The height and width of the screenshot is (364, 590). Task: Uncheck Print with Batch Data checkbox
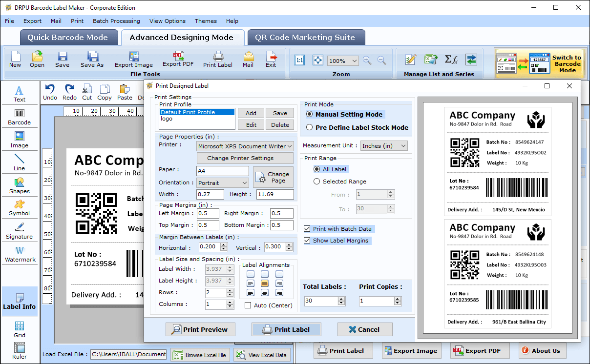[x=307, y=228]
